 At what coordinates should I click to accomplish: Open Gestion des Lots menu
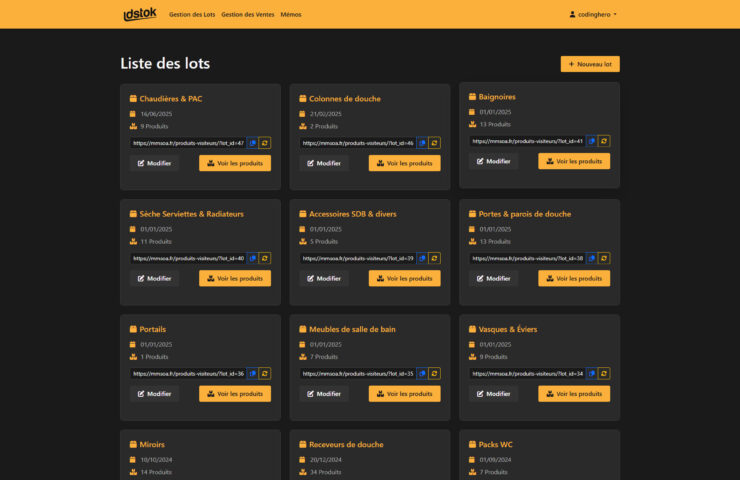tap(192, 15)
